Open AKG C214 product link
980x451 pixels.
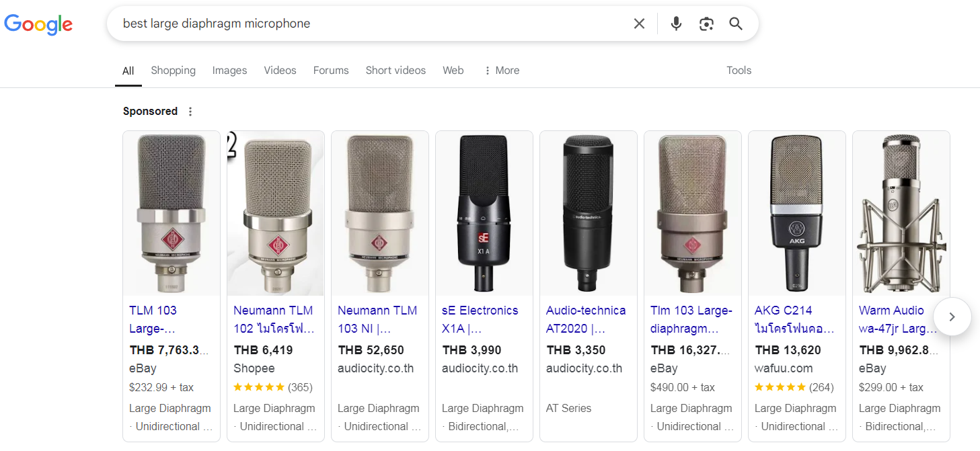pos(794,319)
